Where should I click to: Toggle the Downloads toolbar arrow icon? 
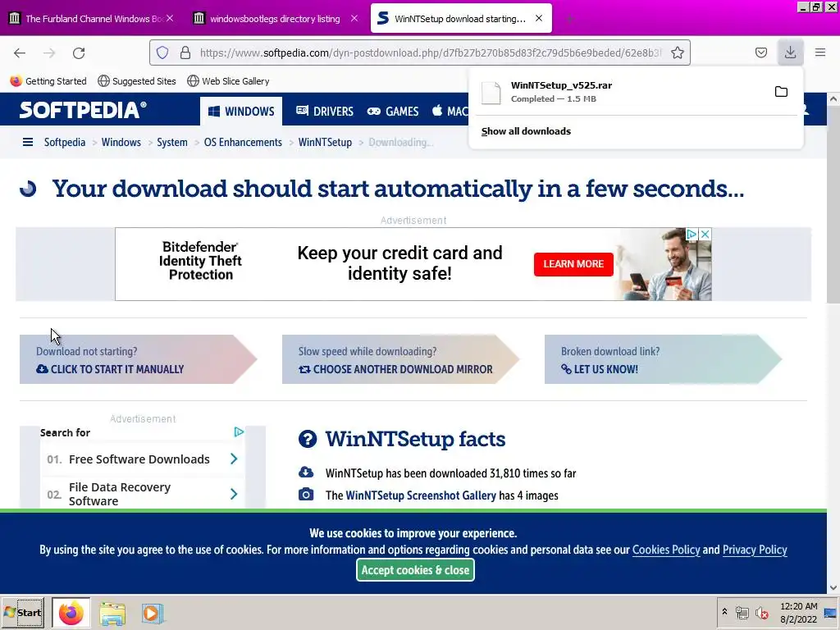790,52
